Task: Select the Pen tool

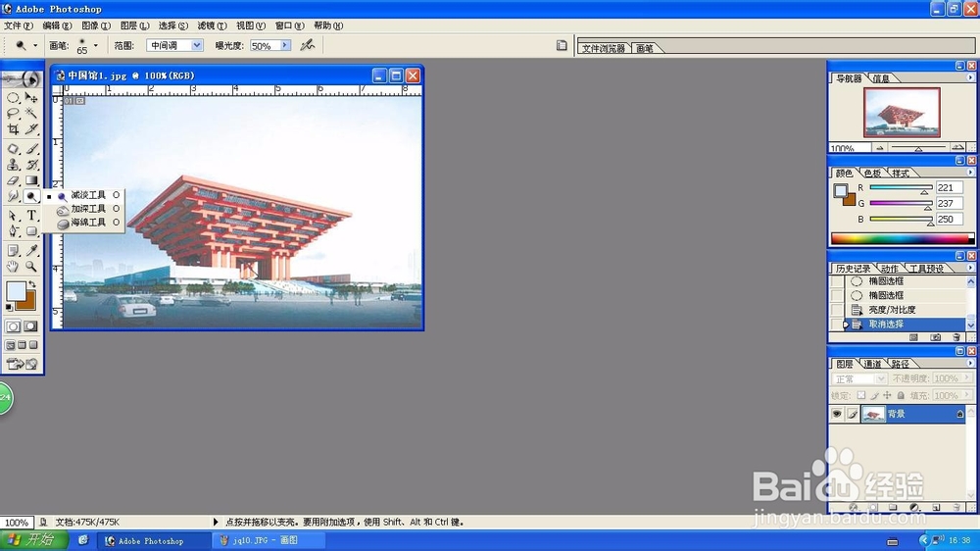Action: tap(13, 231)
